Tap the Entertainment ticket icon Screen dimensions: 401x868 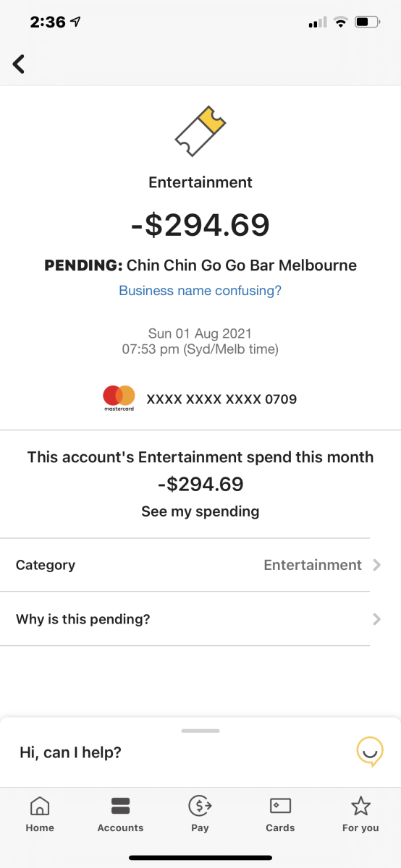200,131
